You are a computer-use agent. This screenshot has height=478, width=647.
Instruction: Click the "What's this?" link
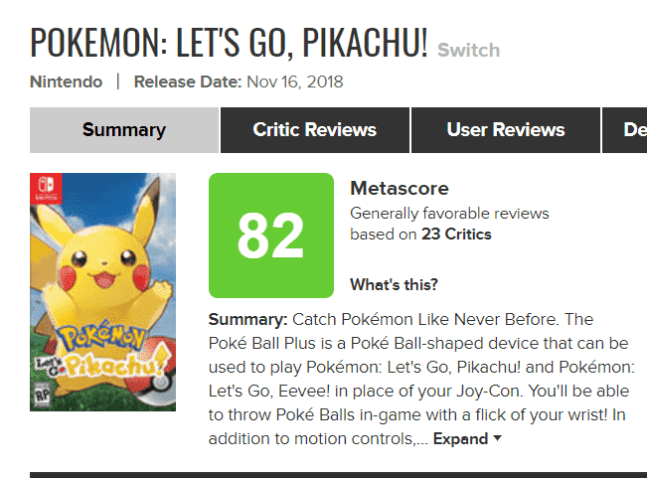(393, 285)
